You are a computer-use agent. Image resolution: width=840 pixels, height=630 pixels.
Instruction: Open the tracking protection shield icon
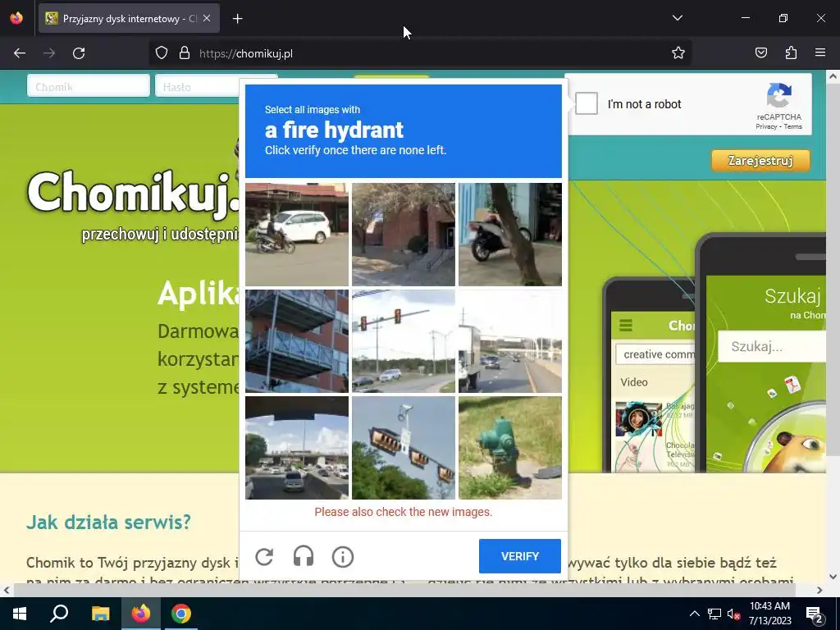pyautogui.click(x=162, y=53)
